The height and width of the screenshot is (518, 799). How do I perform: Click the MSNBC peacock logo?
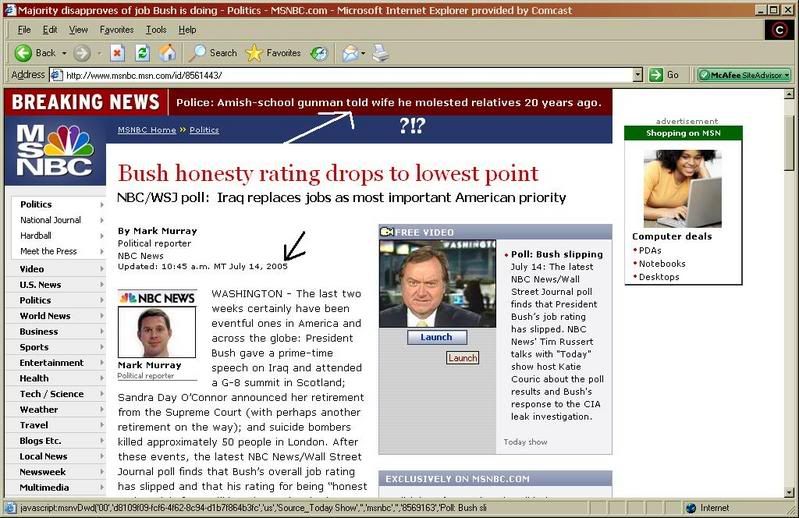point(55,151)
